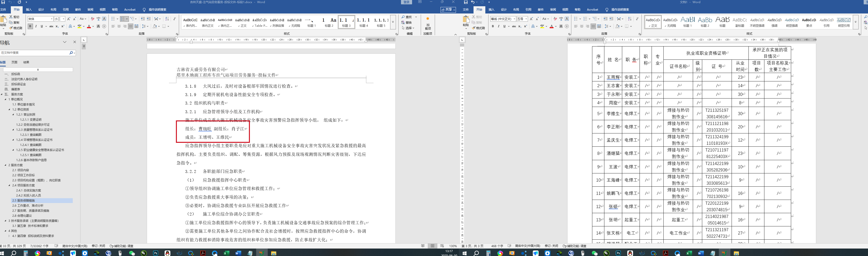
Task: Open the WeChat icon on the left taskbar
Action: 132,253
